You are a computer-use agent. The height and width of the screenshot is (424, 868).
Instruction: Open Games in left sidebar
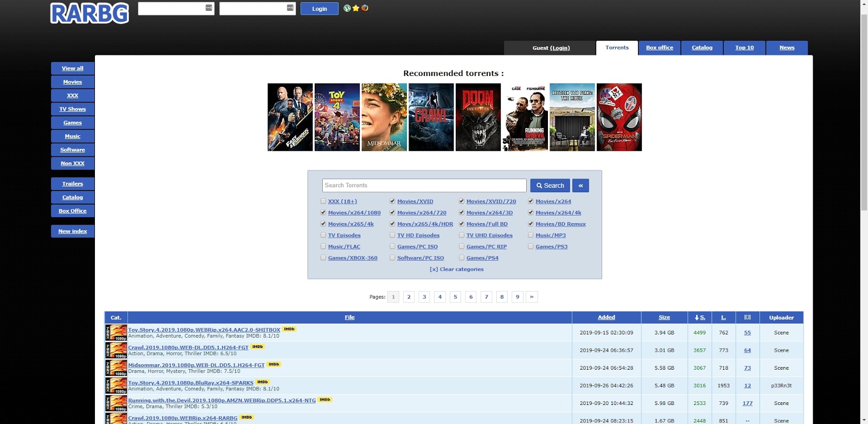[x=73, y=123]
